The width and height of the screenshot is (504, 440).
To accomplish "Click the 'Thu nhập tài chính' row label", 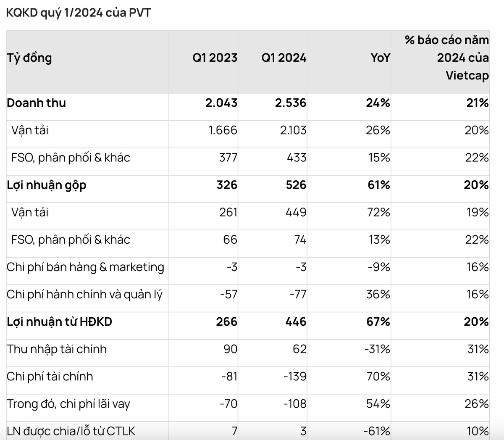I will coord(57,349).
